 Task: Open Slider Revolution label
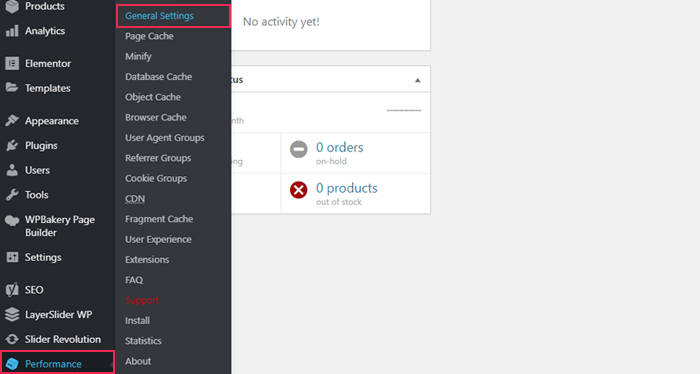click(x=62, y=339)
